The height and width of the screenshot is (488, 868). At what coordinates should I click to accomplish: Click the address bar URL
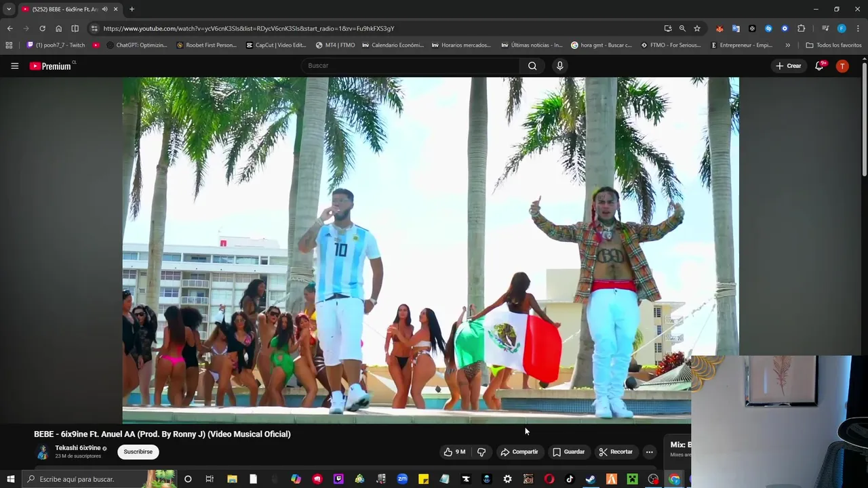(x=248, y=28)
